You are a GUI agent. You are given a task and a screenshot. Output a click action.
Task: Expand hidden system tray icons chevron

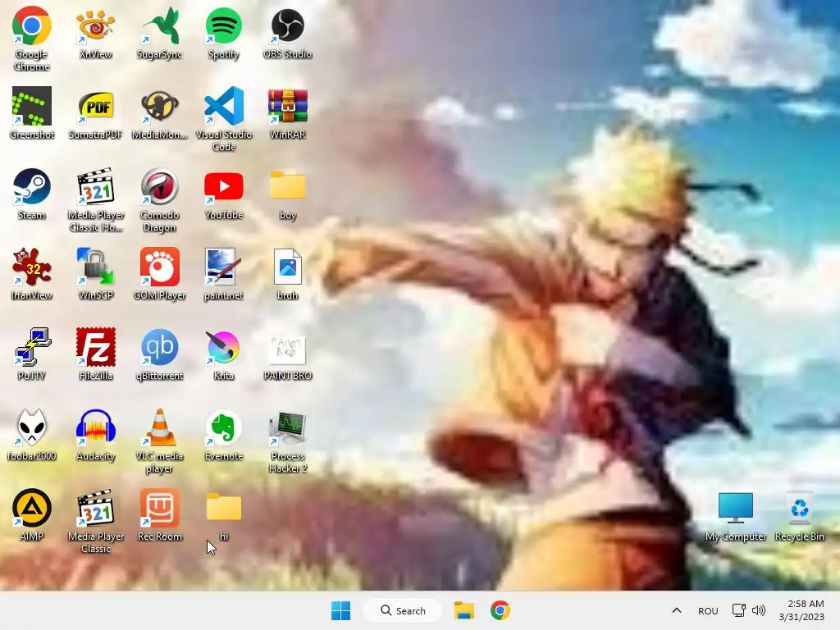[x=677, y=610]
